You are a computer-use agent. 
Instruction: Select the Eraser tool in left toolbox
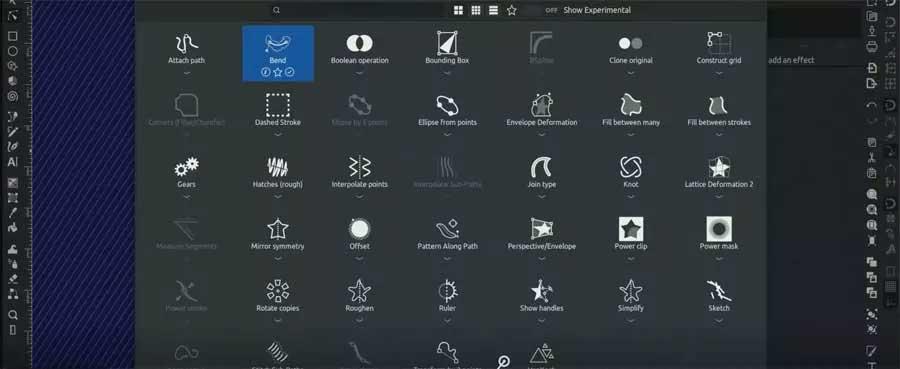12,279
